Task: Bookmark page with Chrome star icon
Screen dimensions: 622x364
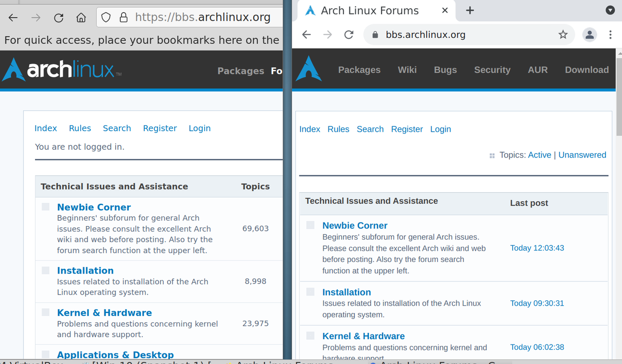Action: [x=563, y=35]
